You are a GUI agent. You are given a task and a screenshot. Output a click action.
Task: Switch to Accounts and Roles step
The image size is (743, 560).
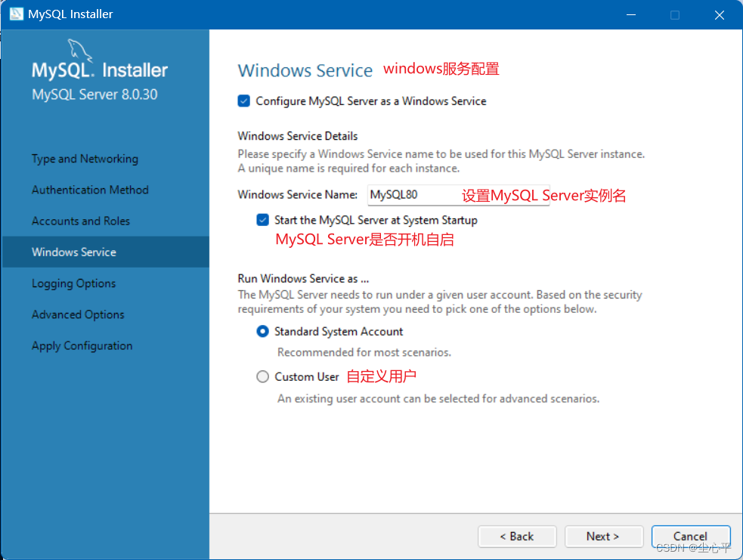coord(81,221)
